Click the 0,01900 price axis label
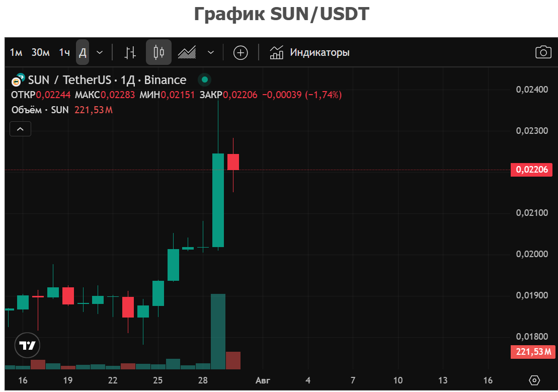This screenshot has height=392, width=558. point(532,295)
